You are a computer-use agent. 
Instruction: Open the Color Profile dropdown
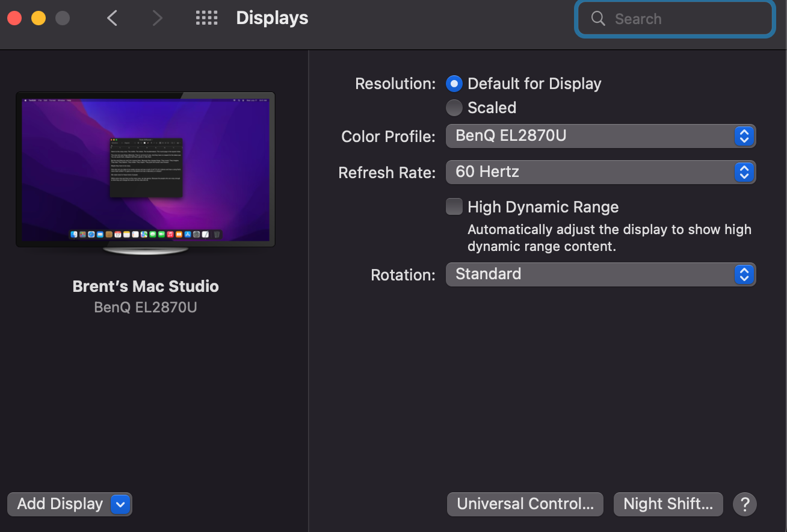click(600, 136)
